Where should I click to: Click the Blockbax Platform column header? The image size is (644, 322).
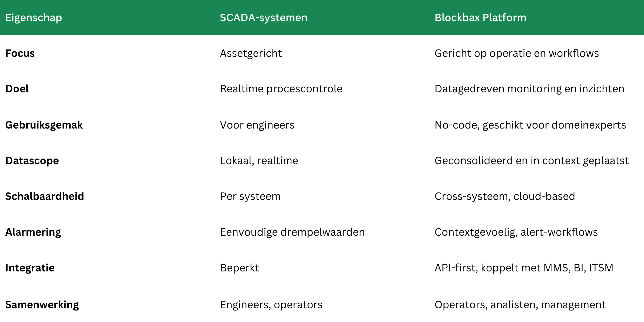click(x=480, y=18)
